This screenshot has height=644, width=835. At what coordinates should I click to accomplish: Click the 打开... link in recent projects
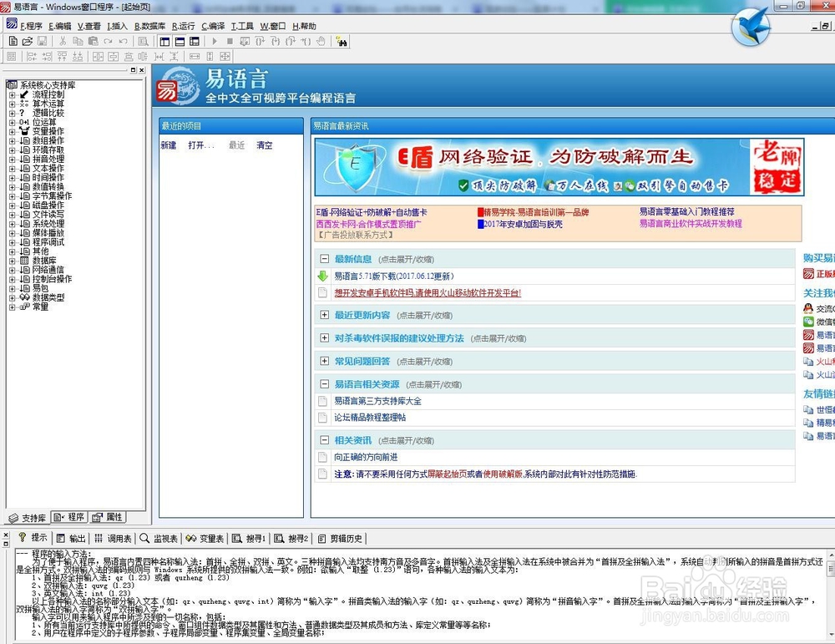(200, 145)
